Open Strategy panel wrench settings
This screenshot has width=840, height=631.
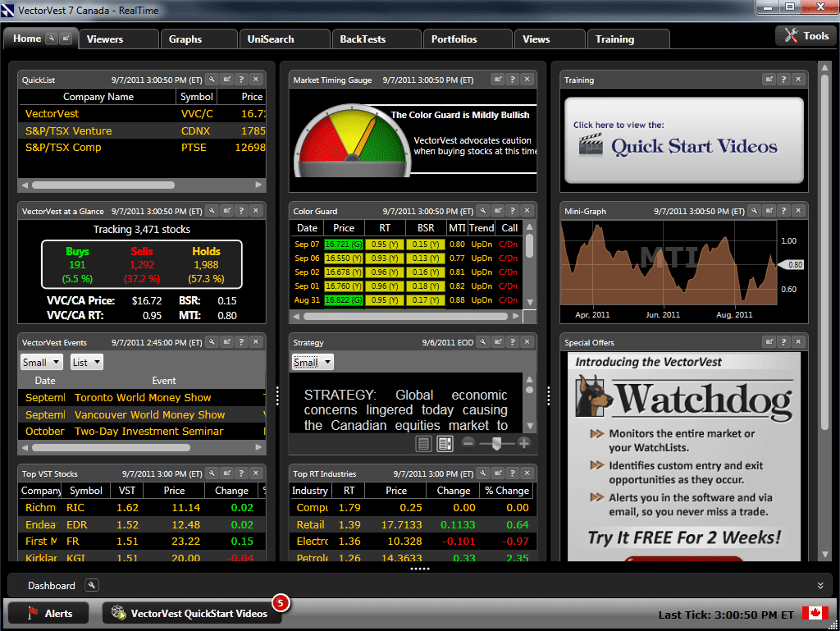coord(483,341)
